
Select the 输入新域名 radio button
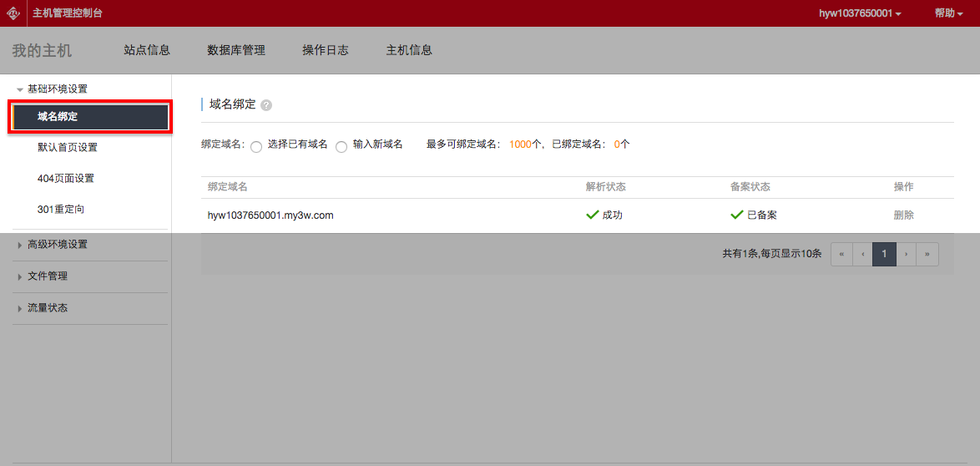[341, 146]
